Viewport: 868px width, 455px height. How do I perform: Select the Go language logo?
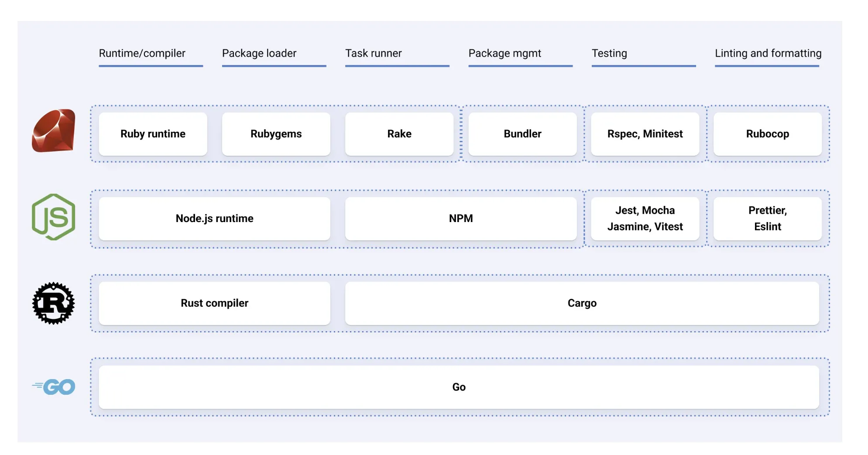click(53, 386)
